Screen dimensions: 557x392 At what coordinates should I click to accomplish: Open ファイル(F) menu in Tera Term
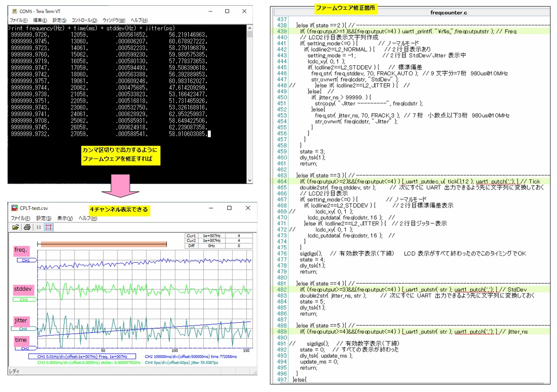[x=19, y=20]
